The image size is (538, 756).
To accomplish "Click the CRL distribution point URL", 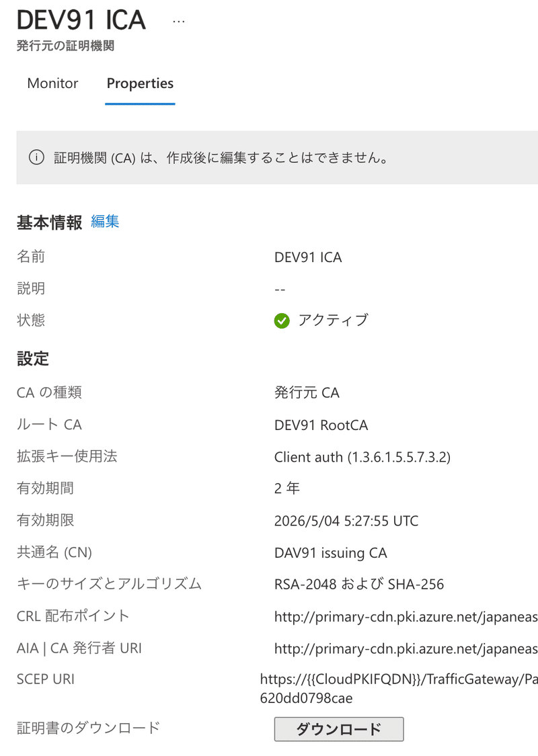I will click(x=406, y=617).
